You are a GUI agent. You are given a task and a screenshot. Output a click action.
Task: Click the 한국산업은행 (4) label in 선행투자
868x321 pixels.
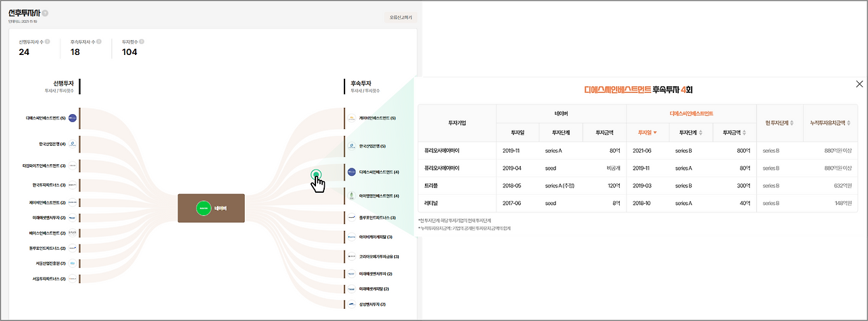click(52, 144)
